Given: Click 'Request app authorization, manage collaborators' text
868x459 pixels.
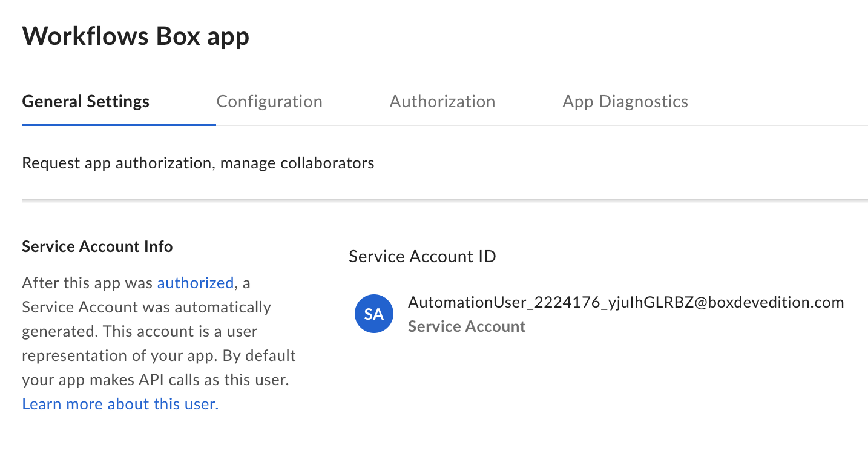Looking at the screenshot, I should point(198,163).
